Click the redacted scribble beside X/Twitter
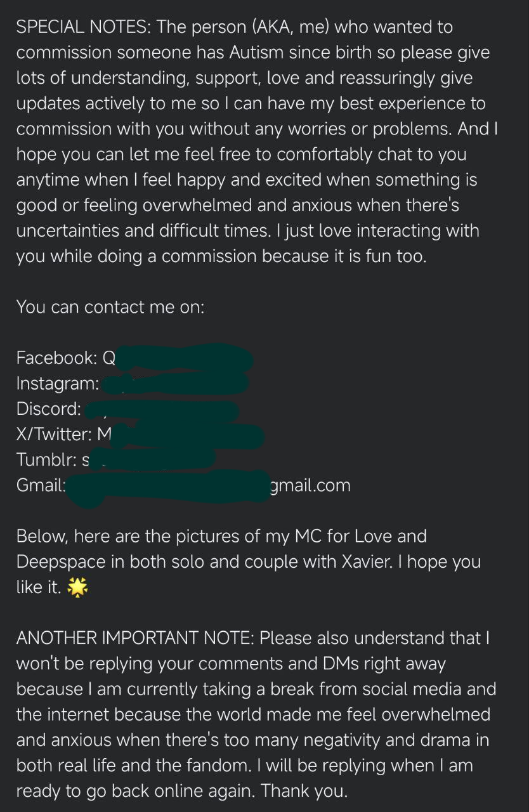Screen dimensions: 529x812 click(x=188, y=435)
